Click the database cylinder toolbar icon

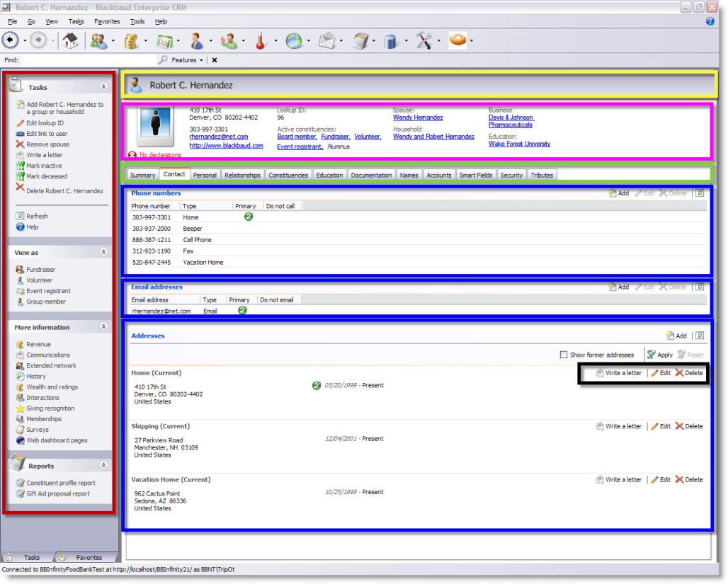391,41
